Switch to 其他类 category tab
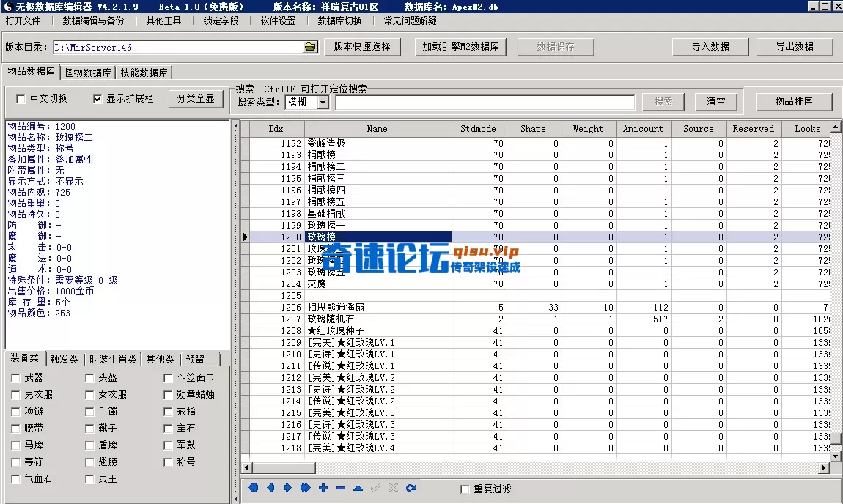The image size is (843, 504). coord(161,359)
